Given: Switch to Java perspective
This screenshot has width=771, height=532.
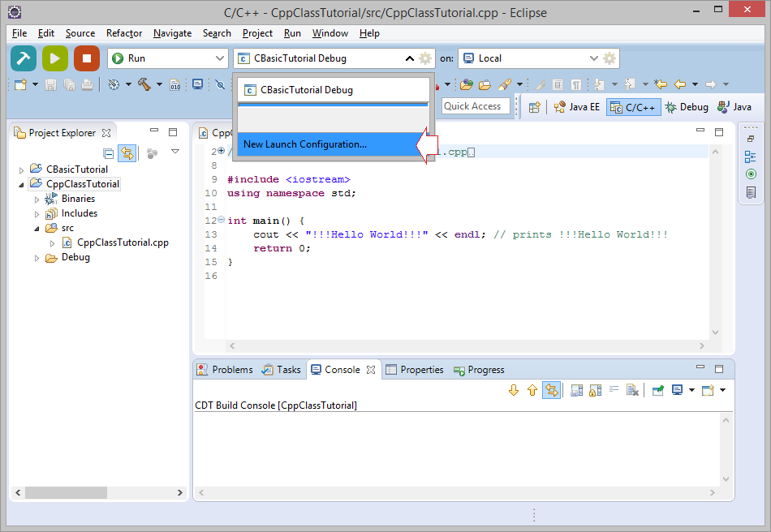Looking at the screenshot, I should (734, 107).
